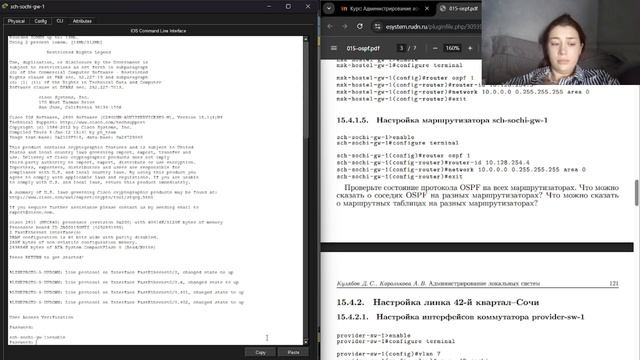Switch to the Physical tab
The image size is (640, 360).
pos(16,21)
